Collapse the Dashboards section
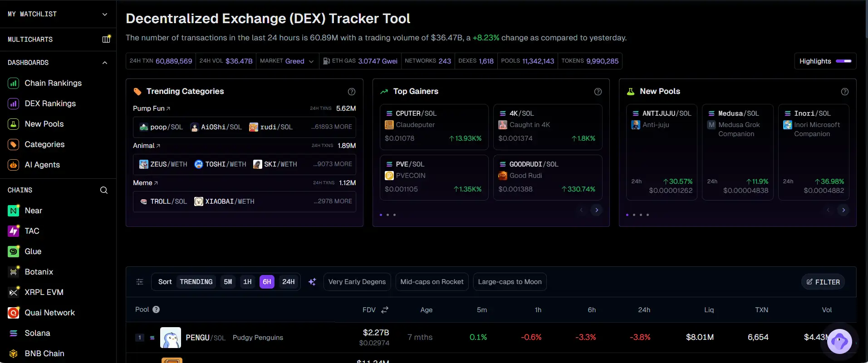The width and height of the screenshot is (868, 363). pos(105,63)
